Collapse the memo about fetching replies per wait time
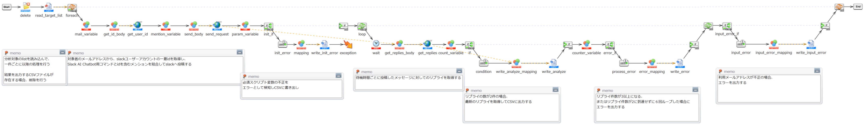Screen dimensions: 868x130 pyautogui.click(x=459, y=71)
